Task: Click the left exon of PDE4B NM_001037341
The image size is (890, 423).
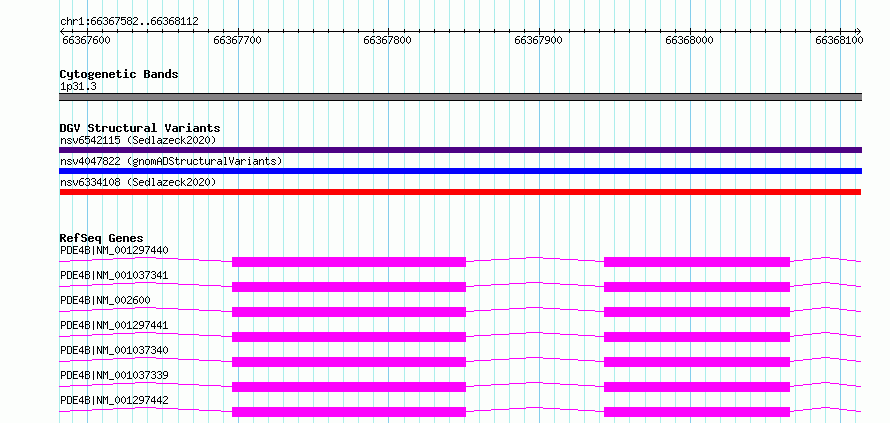Action: click(x=349, y=287)
